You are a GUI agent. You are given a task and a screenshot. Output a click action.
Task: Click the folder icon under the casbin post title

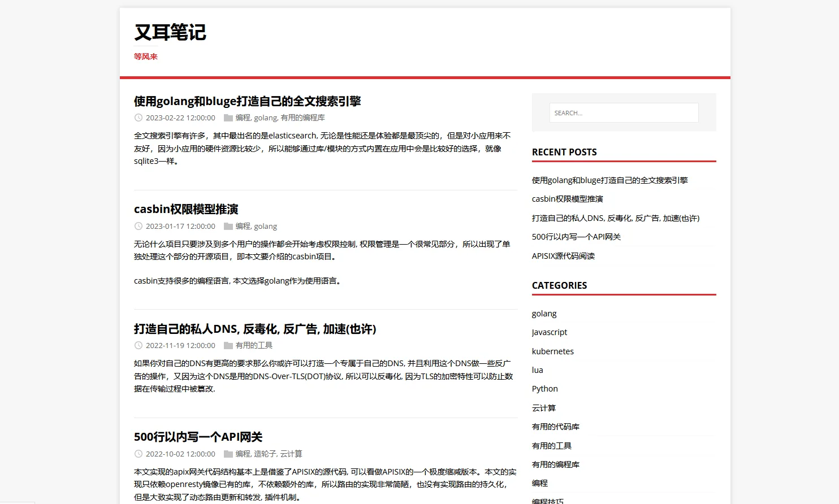(x=228, y=226)
